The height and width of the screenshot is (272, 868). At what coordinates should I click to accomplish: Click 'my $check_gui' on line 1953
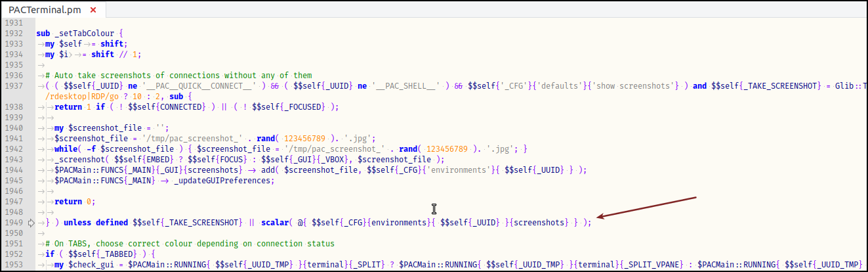pos(85,264)
